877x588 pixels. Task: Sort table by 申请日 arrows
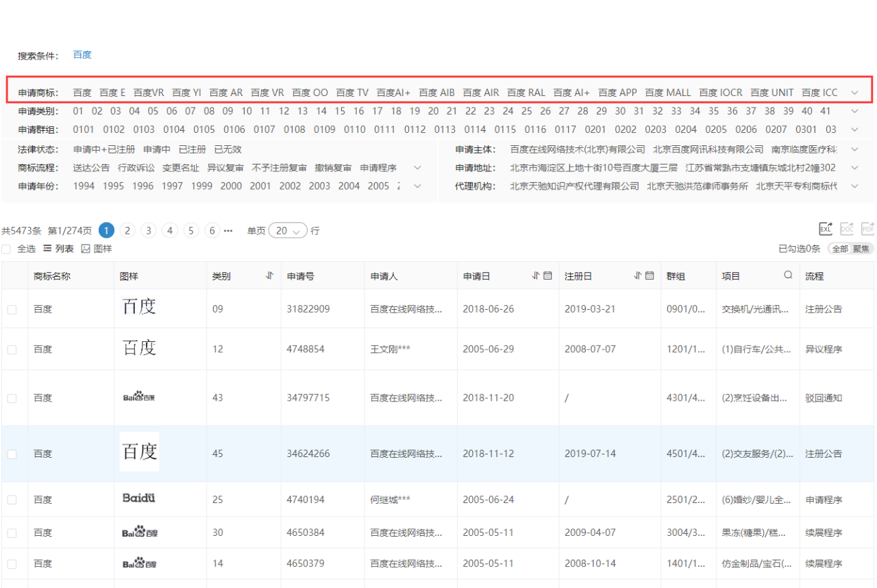(x=536, y=275)
